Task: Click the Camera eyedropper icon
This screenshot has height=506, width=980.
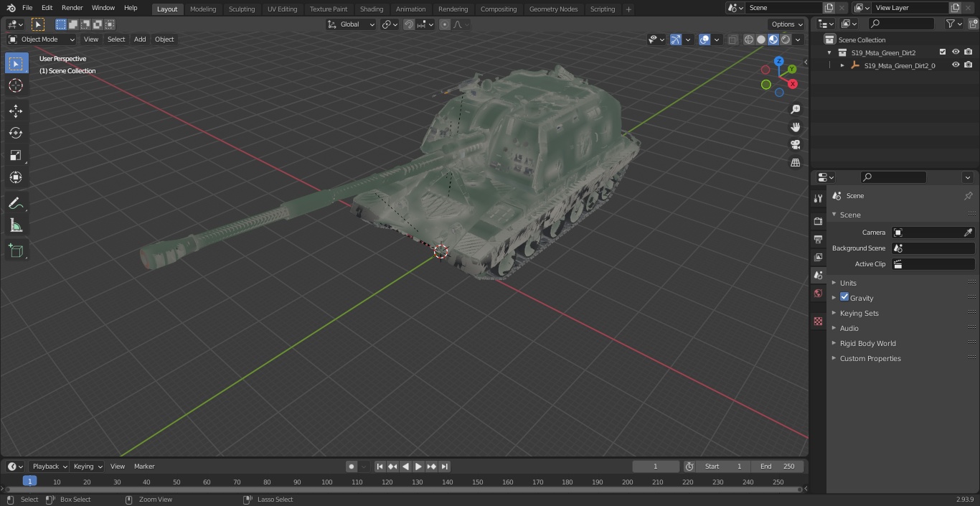Action: click(968, 233)
